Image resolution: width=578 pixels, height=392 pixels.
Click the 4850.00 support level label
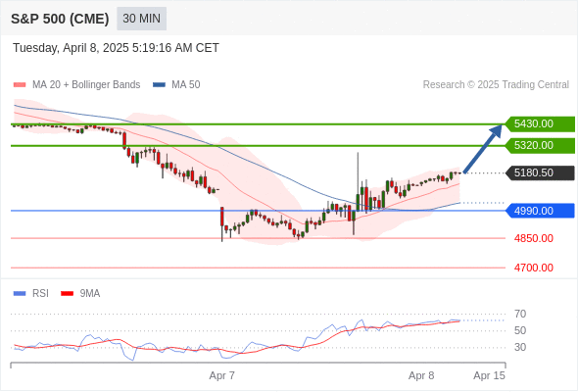534,238
